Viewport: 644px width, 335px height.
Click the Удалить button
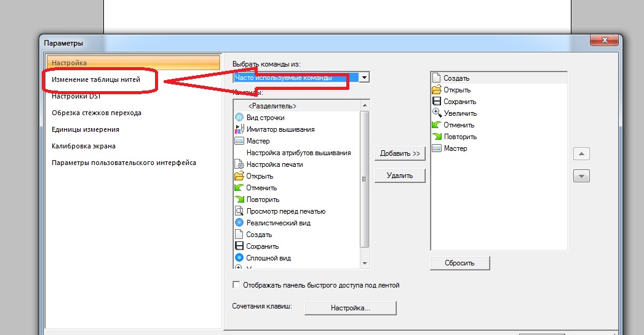point(400,176)
